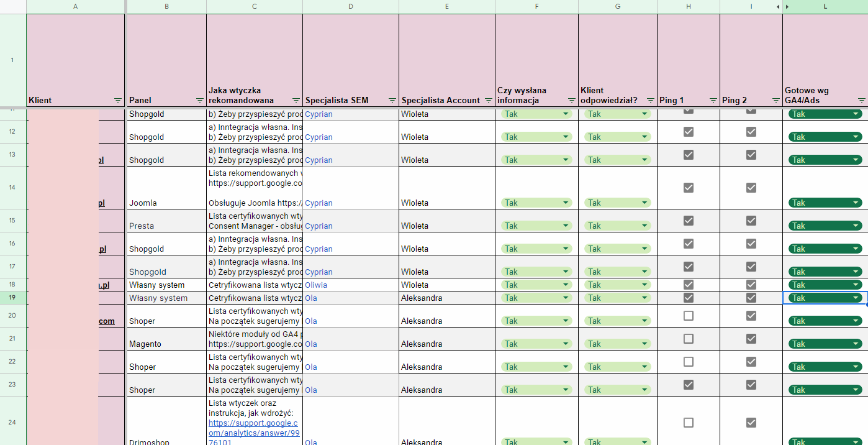The width and height of the screenshot is (868, 445).
Task: Open the Specjalista SEM filter icon
Action: tap(392, 100)
